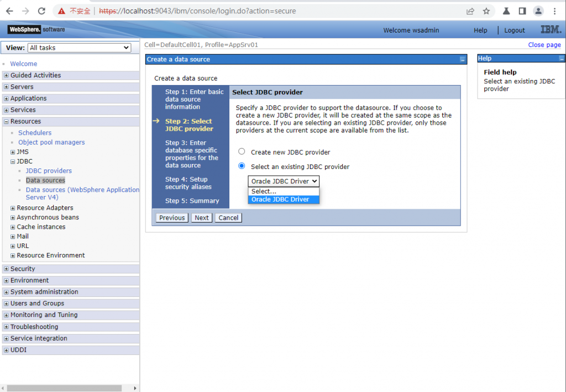
Task: Expand the URL node
Action: 13,246
